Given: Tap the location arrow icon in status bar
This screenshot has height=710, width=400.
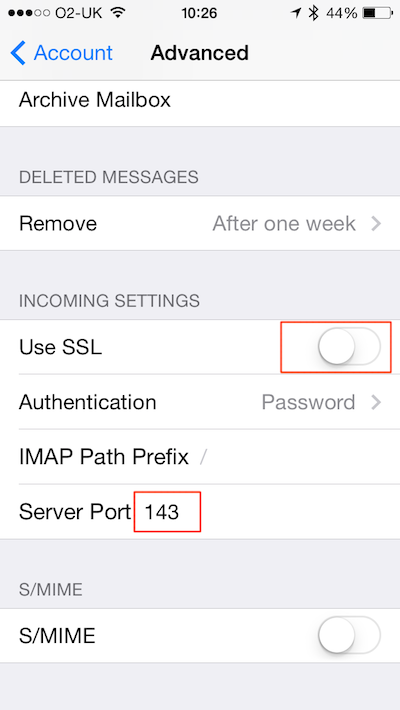Looking at the screenshot, I should click(x=296, y=13).
